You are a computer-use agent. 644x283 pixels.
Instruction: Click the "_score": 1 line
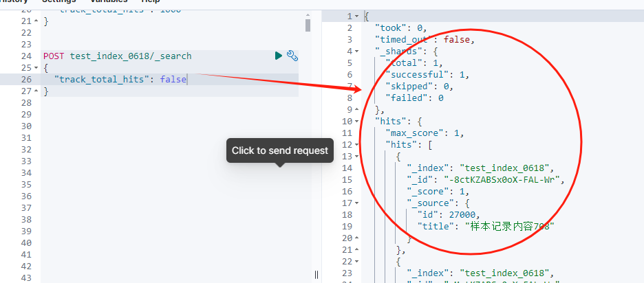coord(438,191)
